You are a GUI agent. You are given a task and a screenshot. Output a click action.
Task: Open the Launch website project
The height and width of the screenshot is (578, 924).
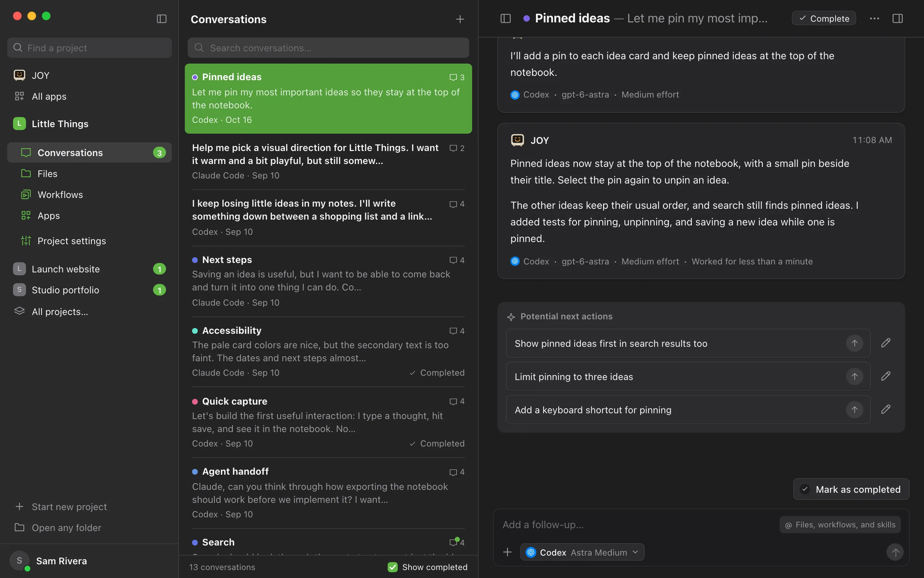click(90, 269)
